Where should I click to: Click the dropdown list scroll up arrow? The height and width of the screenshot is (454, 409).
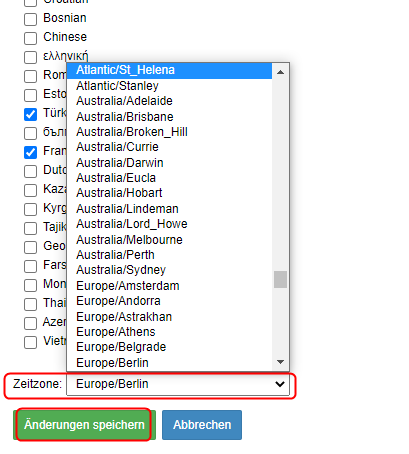pyautogui.click(x=280, y=72)
